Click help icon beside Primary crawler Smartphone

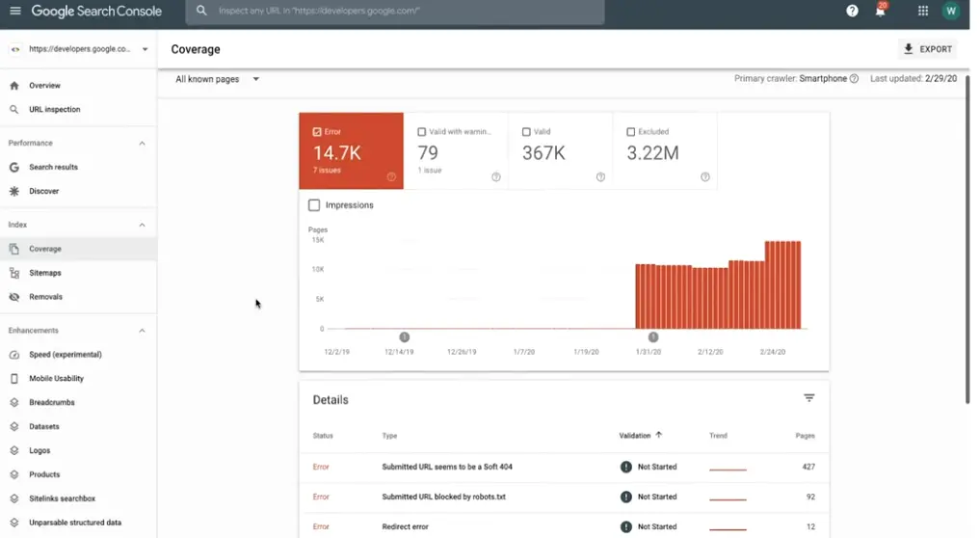tap(854, 79)
